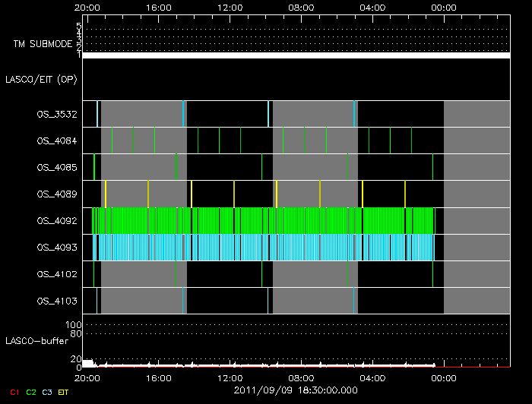Click the EIT legend entry
532x404 pixels.
pos(64,392)
